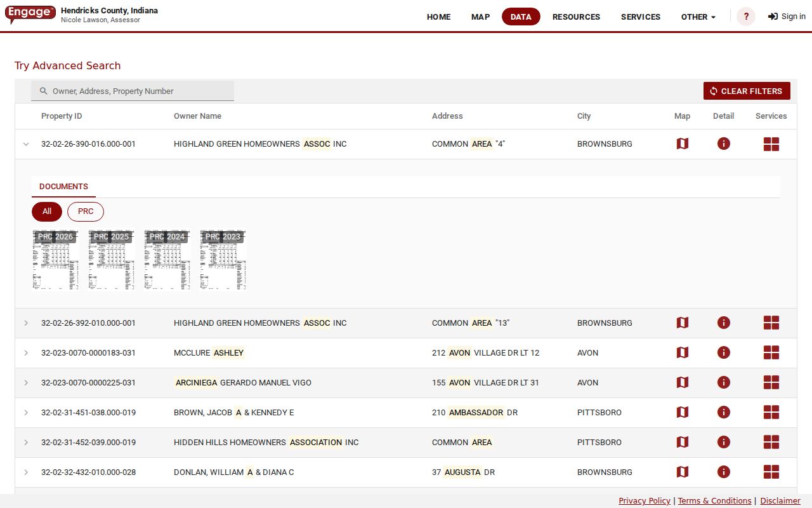Image resolution: width=812 pixels, height=508 pixels.
Task: Open map for Common Area "13" row
Action: click(683, 323)
